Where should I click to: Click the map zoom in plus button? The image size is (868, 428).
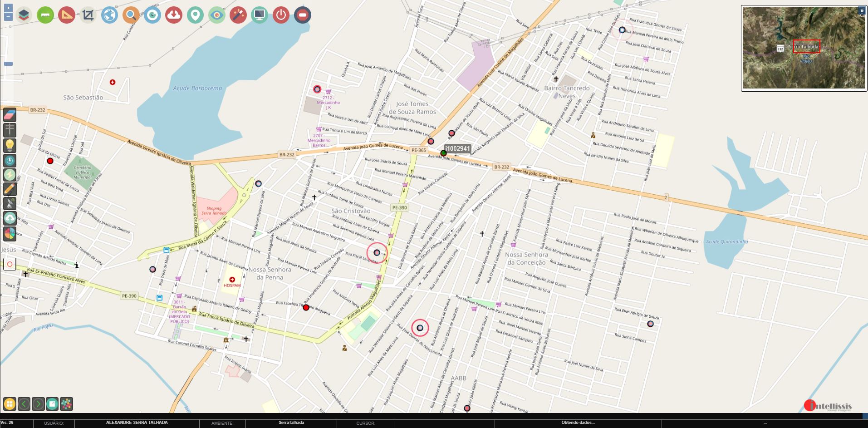[8, 8]
